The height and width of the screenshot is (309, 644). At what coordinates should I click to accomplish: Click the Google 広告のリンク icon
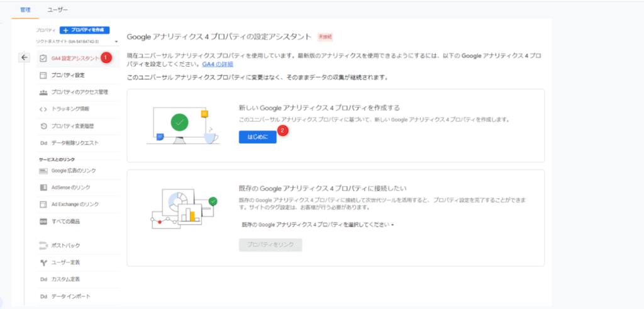pos(43,171)
